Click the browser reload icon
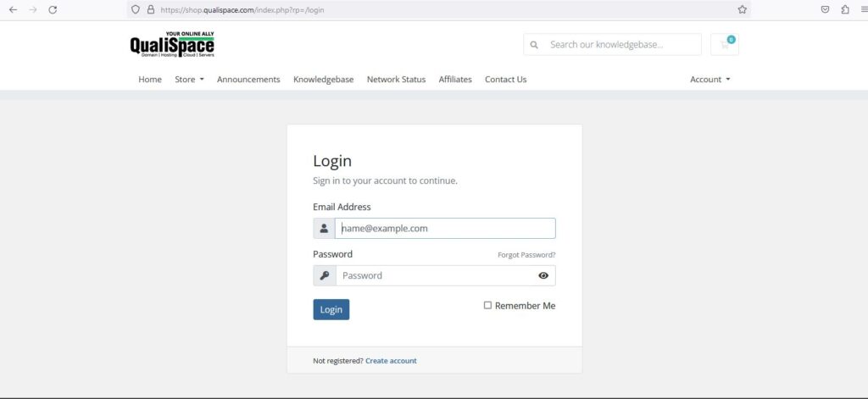 pyautogui.click(x=53, y=9)
